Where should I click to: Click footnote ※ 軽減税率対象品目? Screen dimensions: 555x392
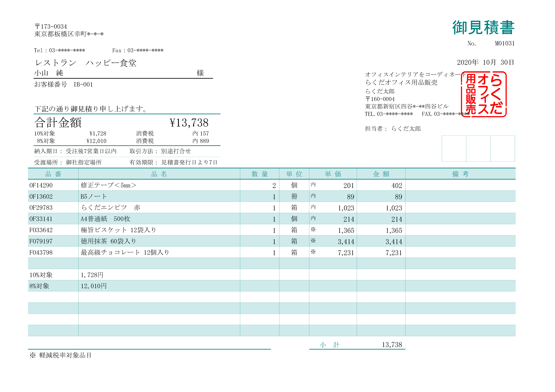coord(61,355)
